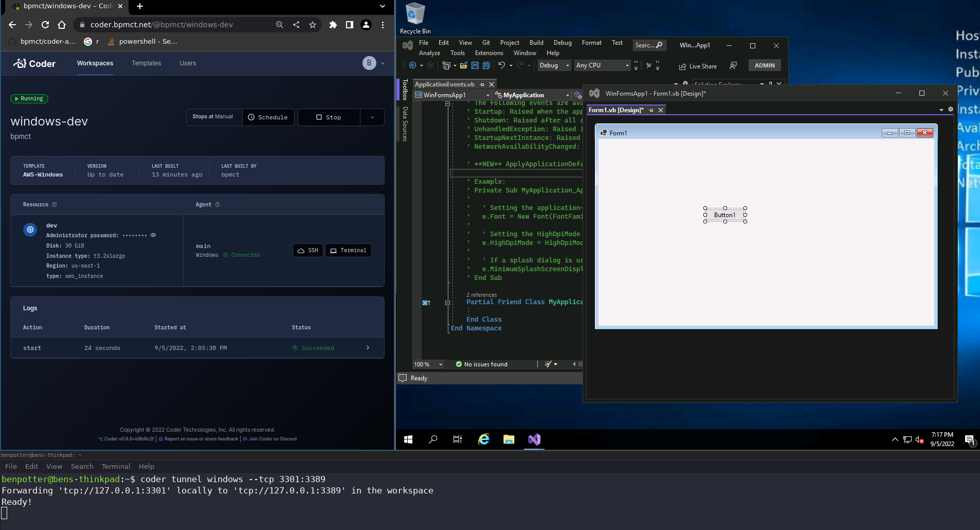Click the share icon in the address bar

pos(296,25)
